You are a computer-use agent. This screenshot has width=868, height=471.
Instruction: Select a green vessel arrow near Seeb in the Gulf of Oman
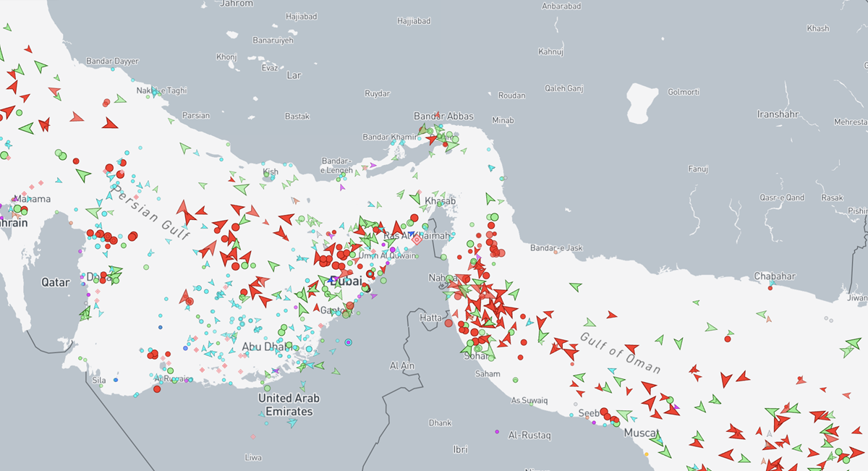[x=624, y=415]
